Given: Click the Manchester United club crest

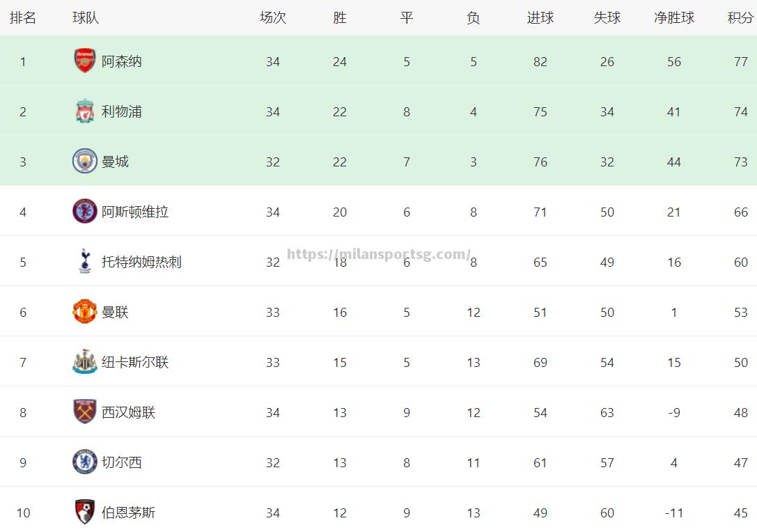Looking at the screenshot, I should 84,311.
